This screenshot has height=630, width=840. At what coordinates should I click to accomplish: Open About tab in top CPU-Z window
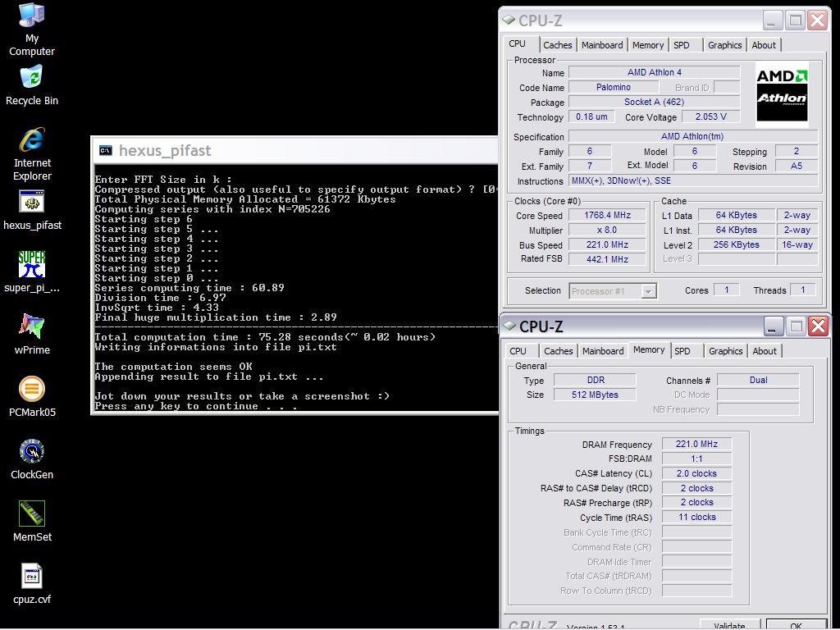tap(764, 45)
